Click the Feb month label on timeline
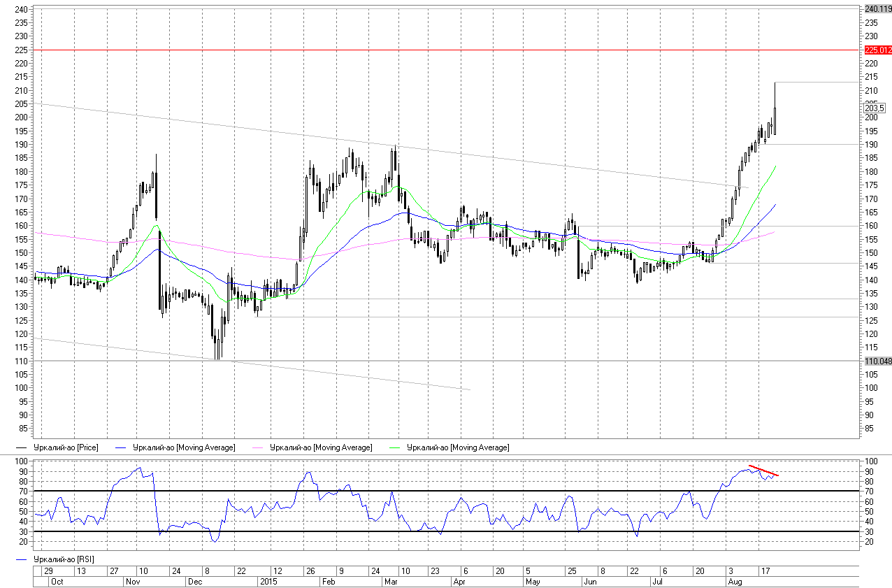The height and width of the screenshot is (588, 892). click(329, 582)
